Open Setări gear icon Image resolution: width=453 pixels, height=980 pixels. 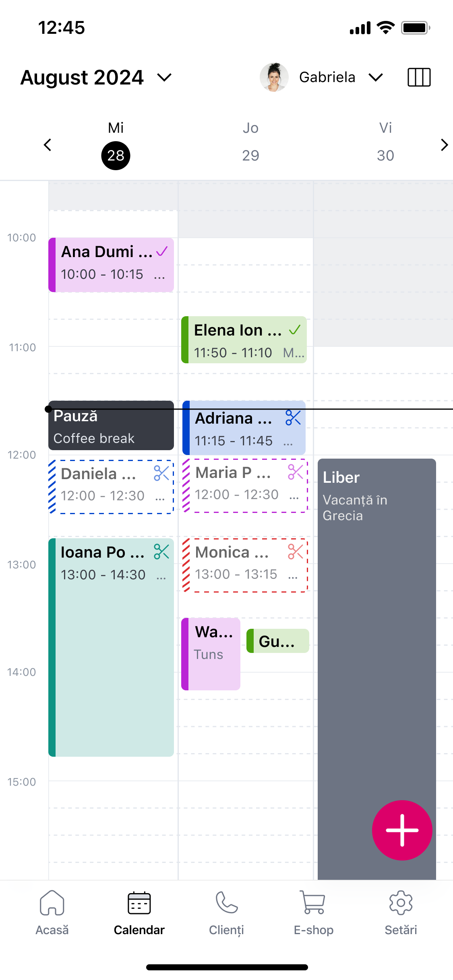tap(401, 903)
